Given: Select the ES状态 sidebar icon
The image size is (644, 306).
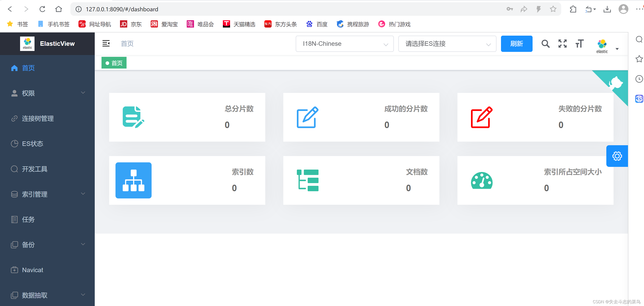Looking at the screenshot, I should pos(32,143).
